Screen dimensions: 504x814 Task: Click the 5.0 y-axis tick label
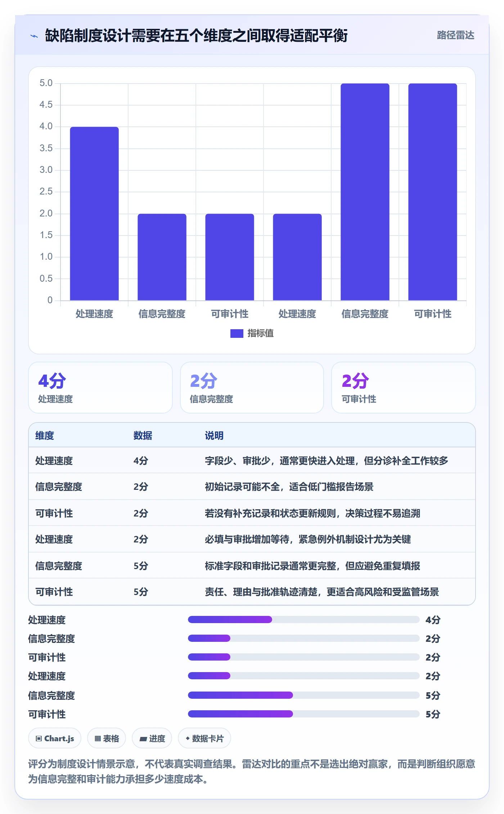(x=46, y=83)
